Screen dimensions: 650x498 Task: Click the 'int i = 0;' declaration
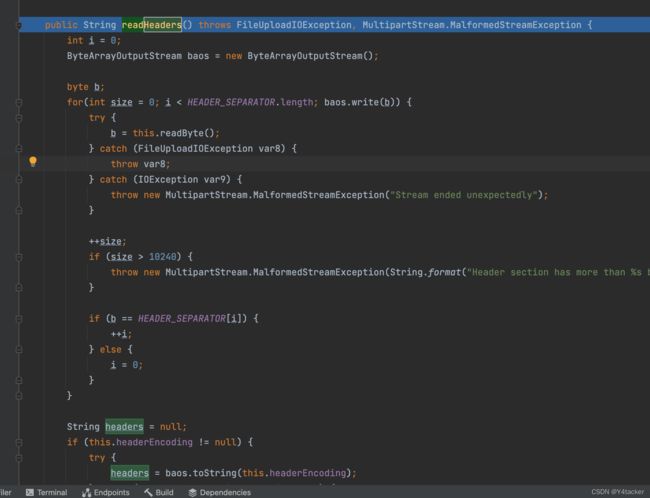[94, 41]
